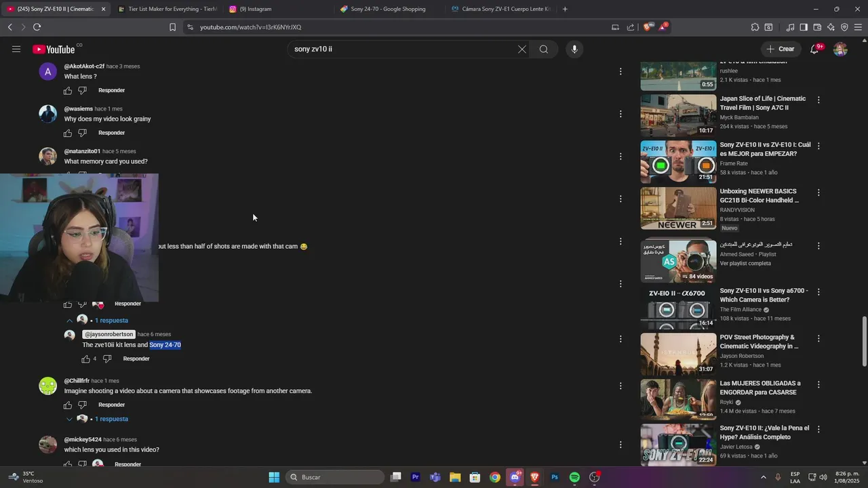
Task: Open Premiere Pro from the taskbar
Action: click(416, 477)
